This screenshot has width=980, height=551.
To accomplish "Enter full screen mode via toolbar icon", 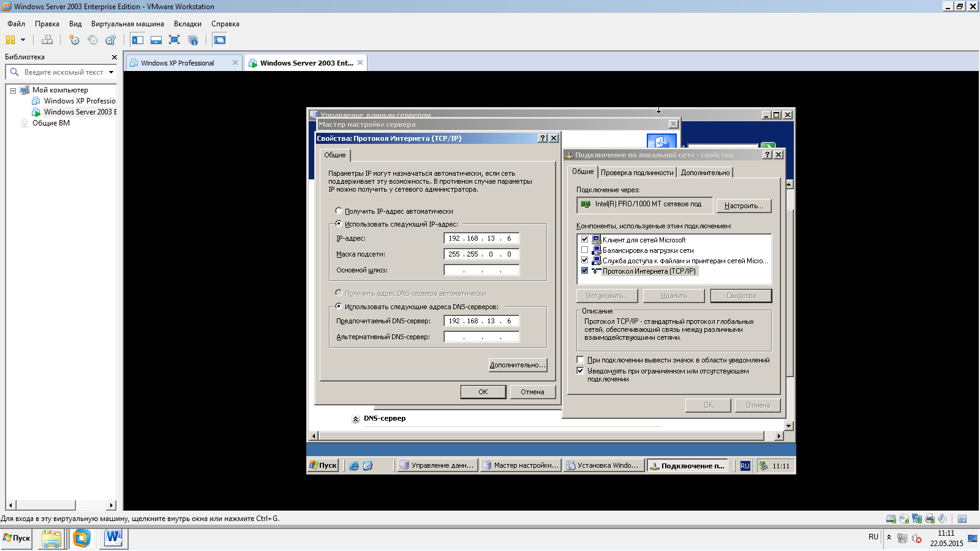I will click(175, 40).
